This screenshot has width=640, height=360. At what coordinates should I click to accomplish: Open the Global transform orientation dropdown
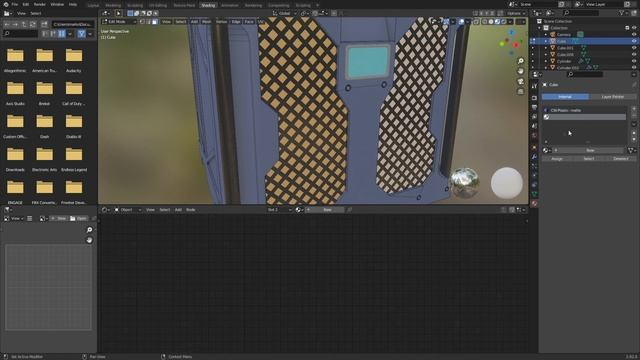point(284,13)
